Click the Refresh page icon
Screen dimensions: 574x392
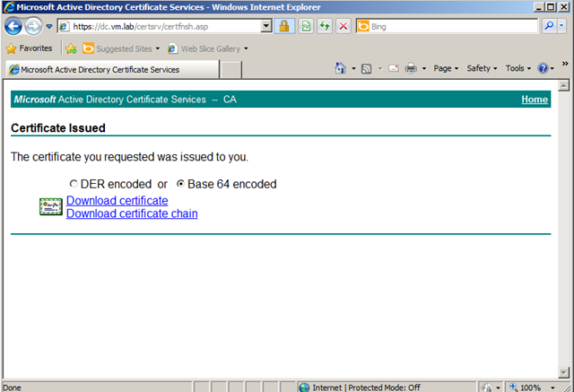tap(325, 26)
